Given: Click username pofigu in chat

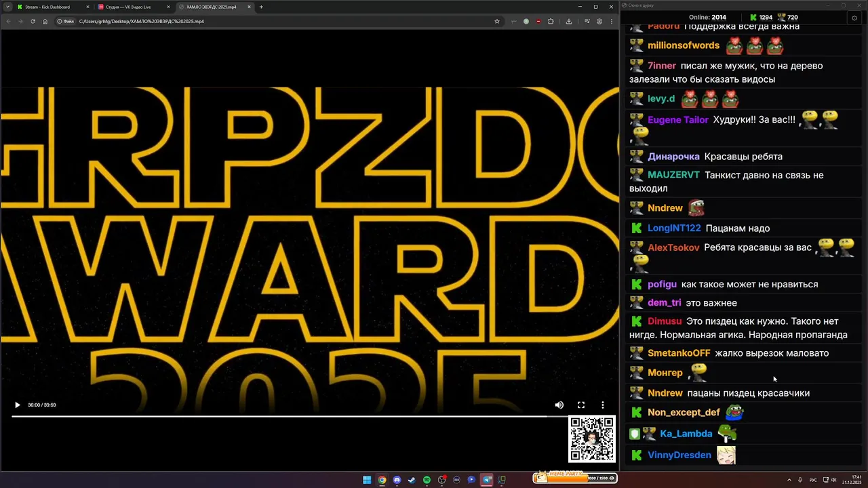Looking at the screenshot, I should coord(662,285).
